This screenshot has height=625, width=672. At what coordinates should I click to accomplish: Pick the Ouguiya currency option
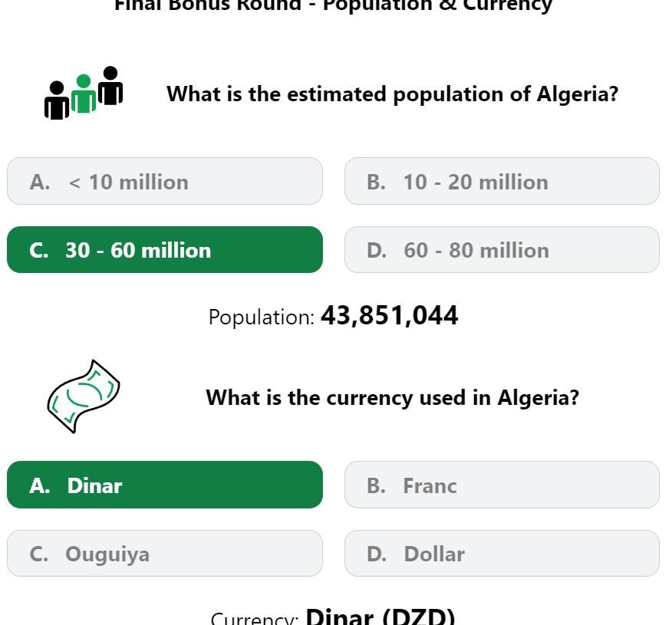click(x=165, y=554)
